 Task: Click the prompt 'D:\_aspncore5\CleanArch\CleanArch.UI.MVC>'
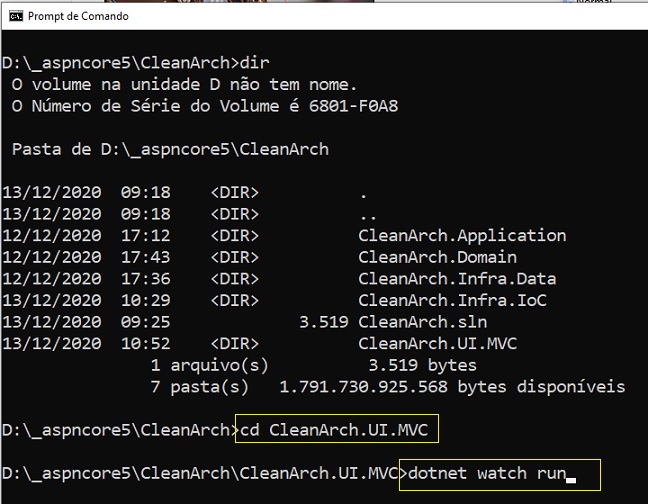click(205, 473)
